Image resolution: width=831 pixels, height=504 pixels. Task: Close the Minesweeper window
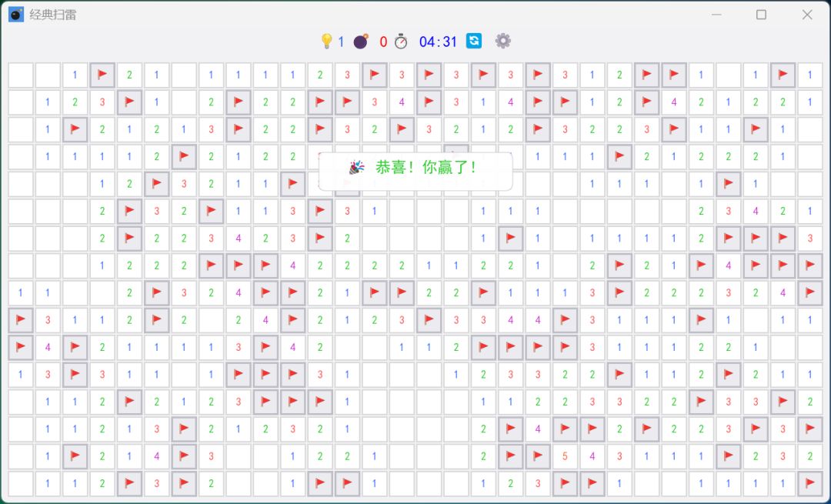coord(807,15)
